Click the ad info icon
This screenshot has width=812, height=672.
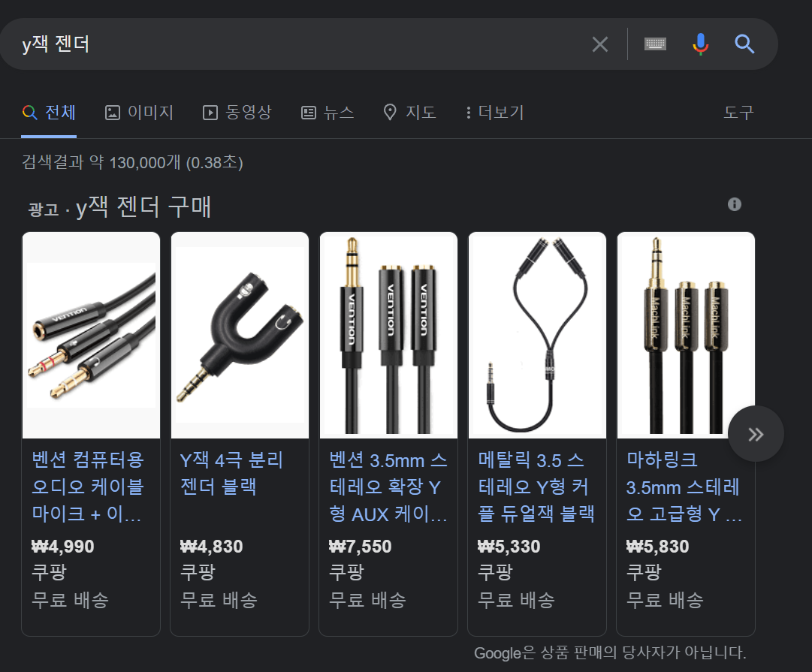coord(735,204)
